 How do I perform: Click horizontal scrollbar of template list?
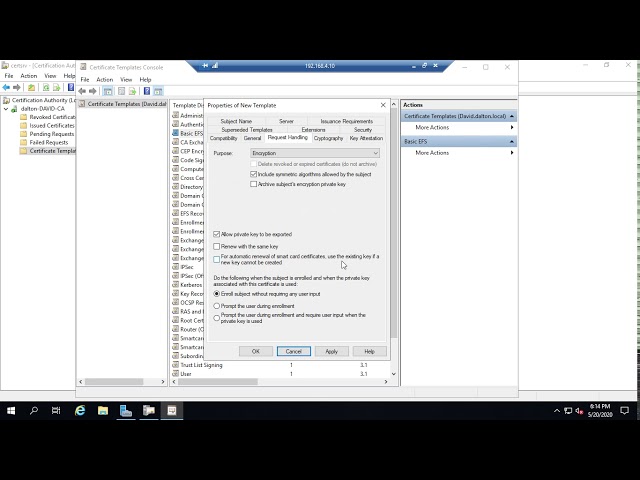pos(218,382)
